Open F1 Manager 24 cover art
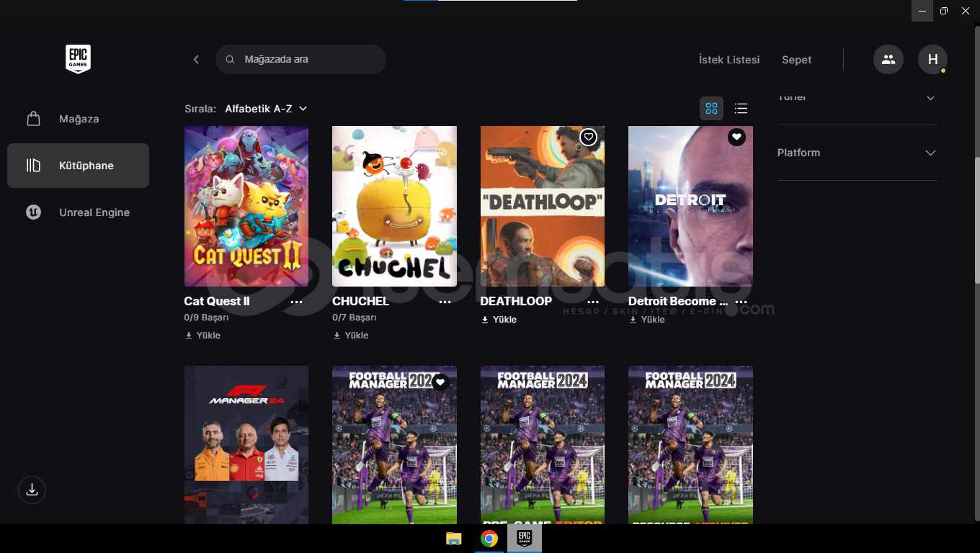 coord(246,445)
